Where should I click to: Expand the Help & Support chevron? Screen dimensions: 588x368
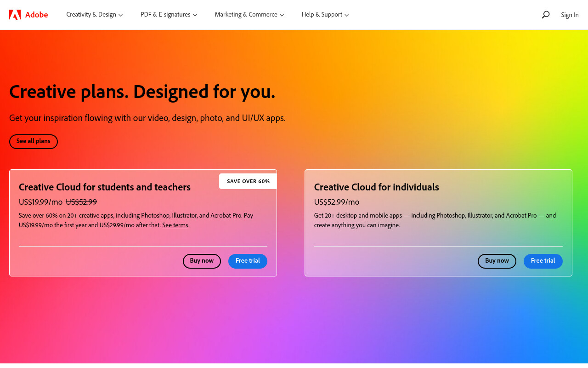tap(347, 15)
